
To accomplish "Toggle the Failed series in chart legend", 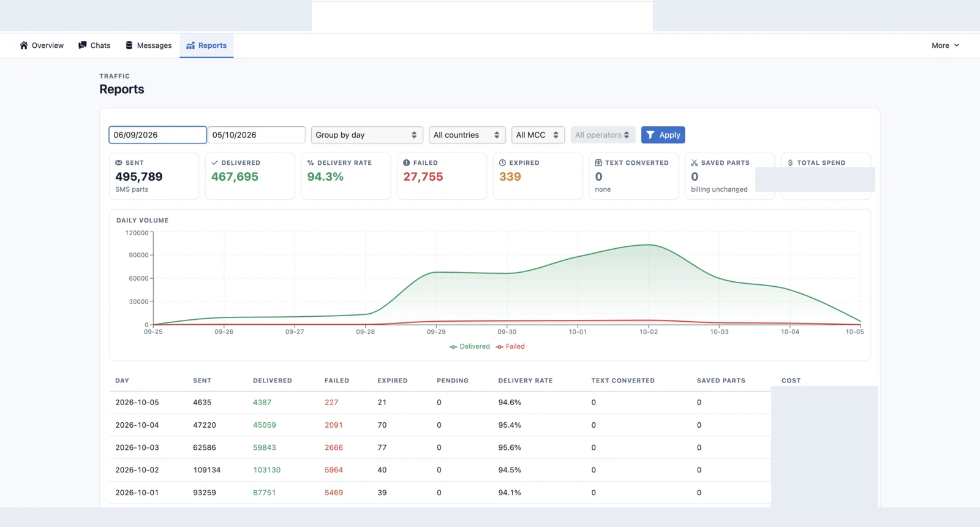I will pyautogui.click(x=510, y=347).
